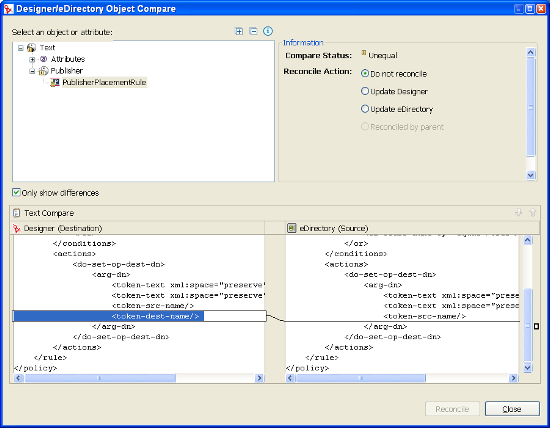This screenshot has height=428, width=550.
Task: Click eDirectory pane scroll left arrow
Action: [290, 378]
